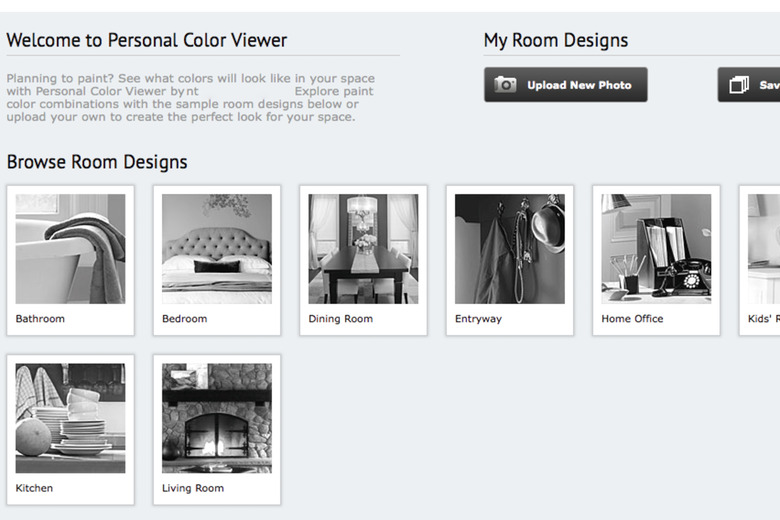The image size is (780, 520).
Task: Click the "Sav" text on dark button
Action: (769, 85)
